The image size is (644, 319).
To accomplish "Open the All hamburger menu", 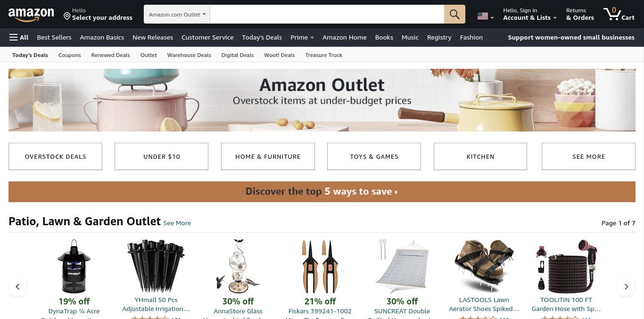I will (19, 37).
